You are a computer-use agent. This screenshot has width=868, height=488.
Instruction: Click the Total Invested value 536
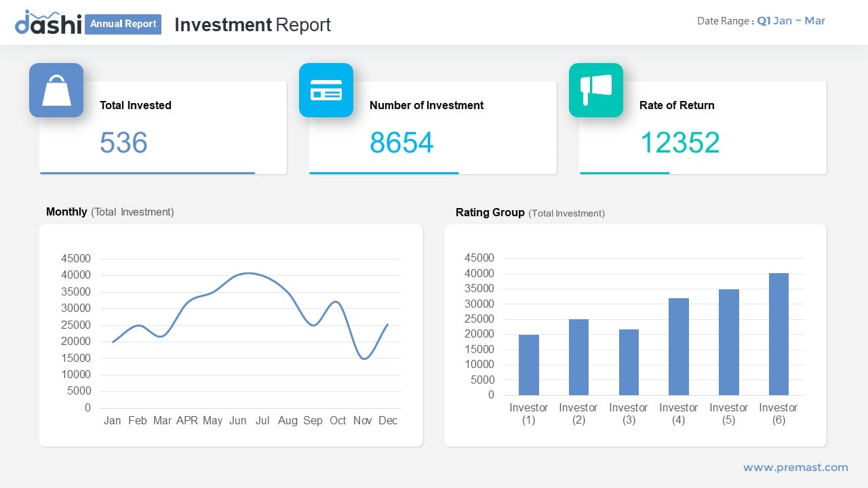(x=123, y=142)
